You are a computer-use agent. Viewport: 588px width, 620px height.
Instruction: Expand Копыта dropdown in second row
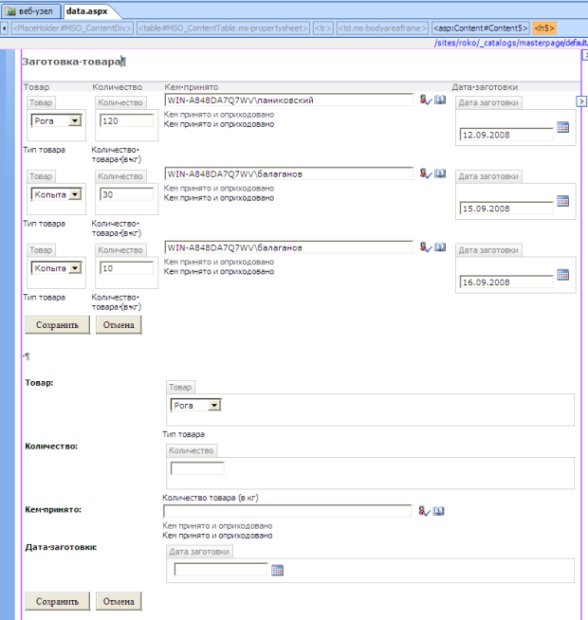75,194
